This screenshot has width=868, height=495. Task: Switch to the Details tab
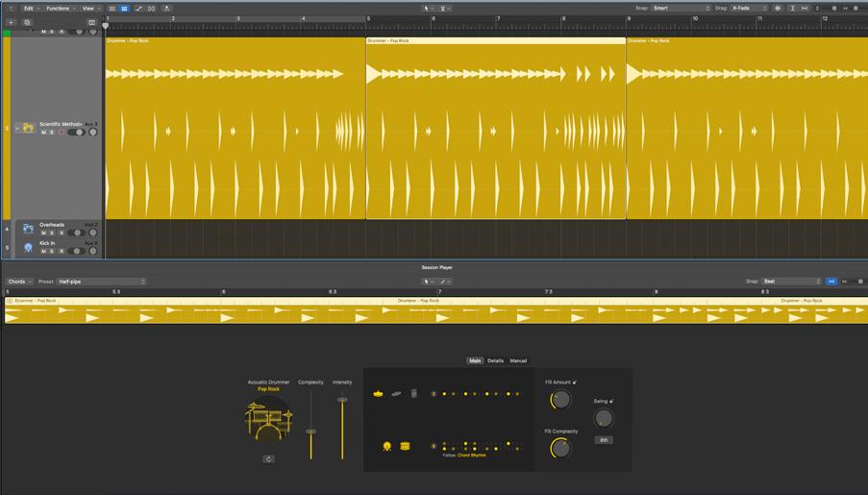point(495,361)
